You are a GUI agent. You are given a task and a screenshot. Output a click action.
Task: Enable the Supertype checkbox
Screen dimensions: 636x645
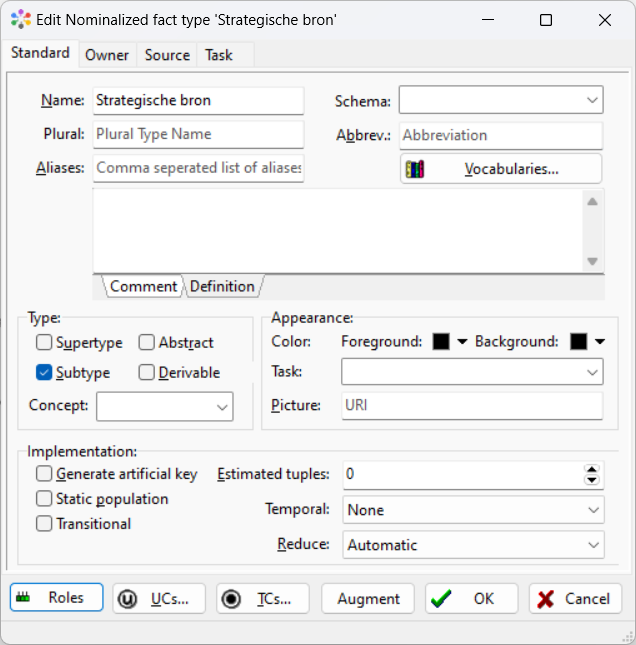tap(44, 343)
